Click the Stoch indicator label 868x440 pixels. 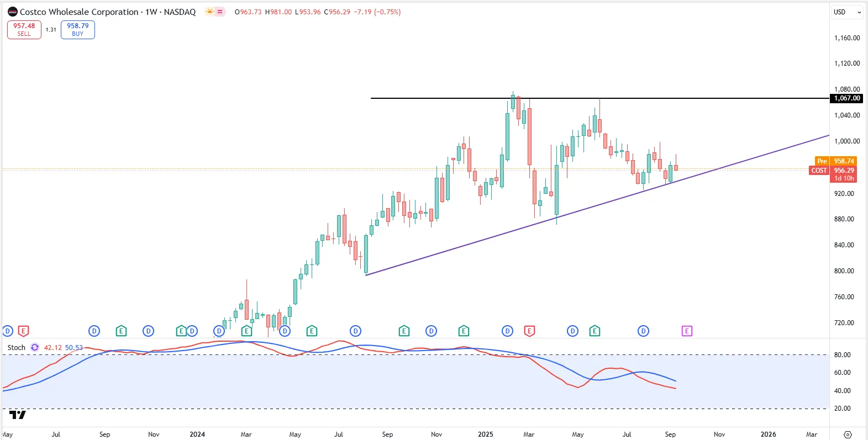(x=17, y=347)
